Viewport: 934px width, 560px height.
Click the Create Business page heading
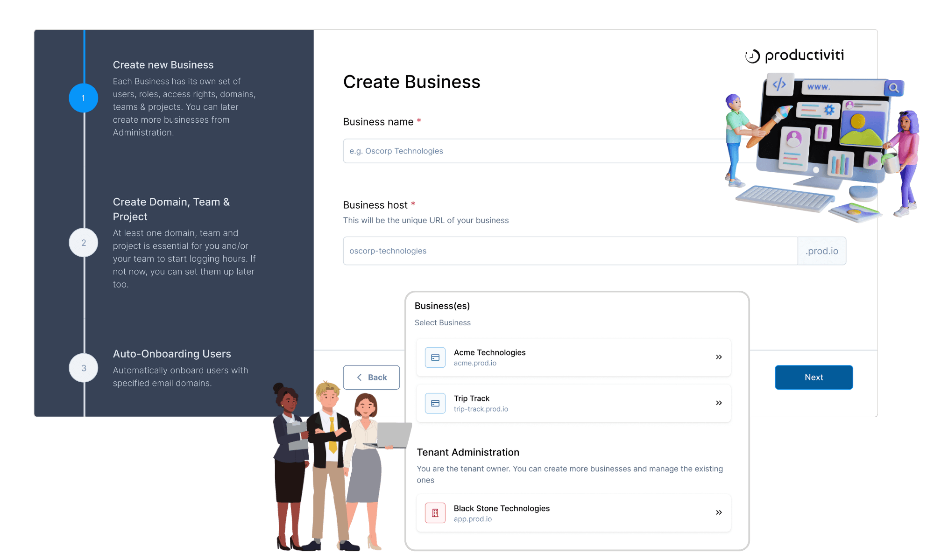tap(411, 82)
